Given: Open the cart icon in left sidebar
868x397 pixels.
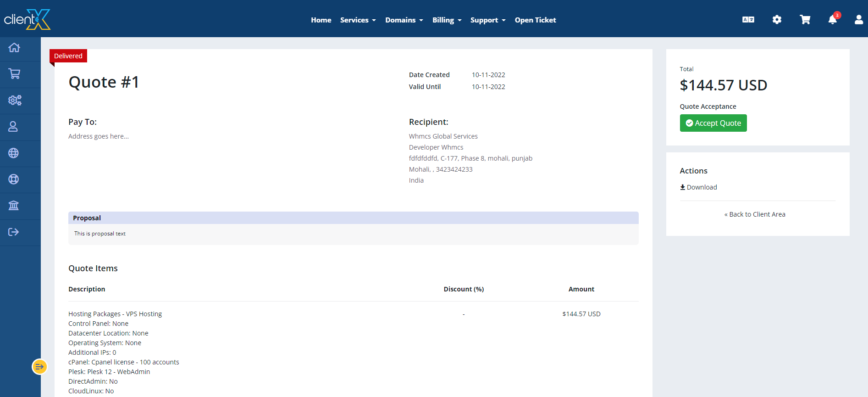Looking at the screenshot, I should coord(14,74).
